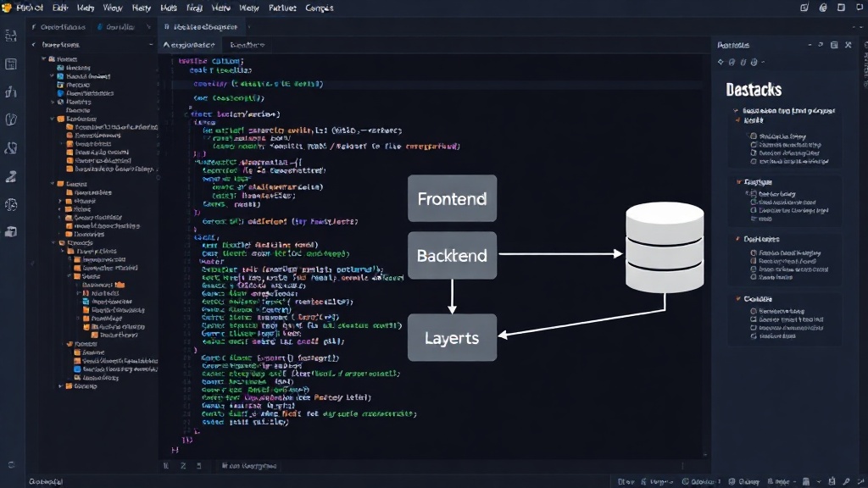Click the third icon in the top-right corner
This screenshot has height=488, width=868.
tap(842, 8)
